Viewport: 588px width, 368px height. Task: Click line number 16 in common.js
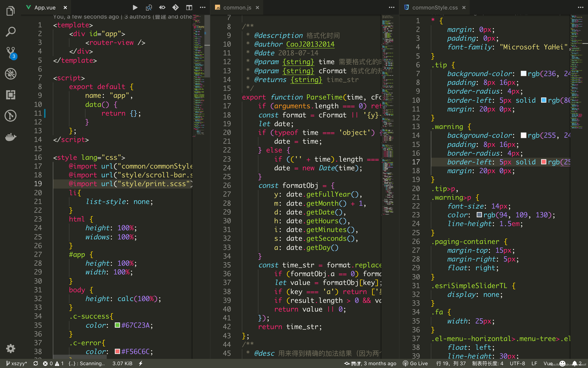point(227,97)
